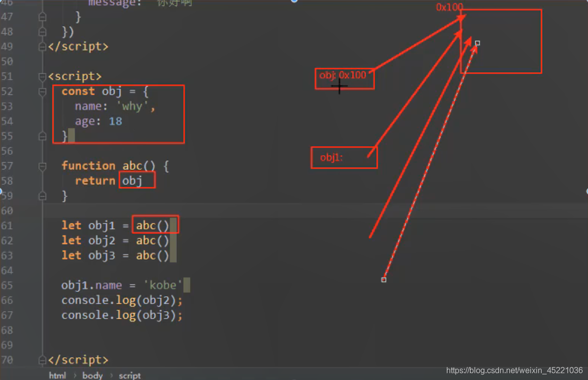
Task: Click obj after return on line 58
Action: [132, 181]
